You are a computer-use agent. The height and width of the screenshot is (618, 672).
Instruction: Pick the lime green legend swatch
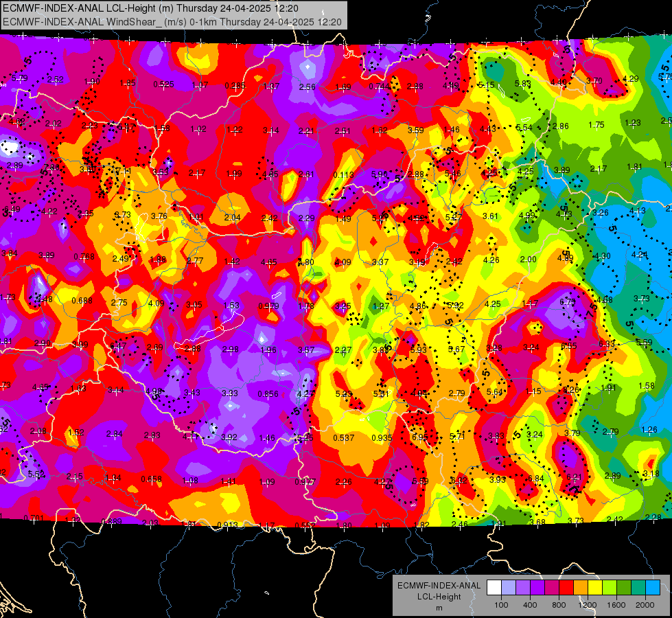coord(610,587)
